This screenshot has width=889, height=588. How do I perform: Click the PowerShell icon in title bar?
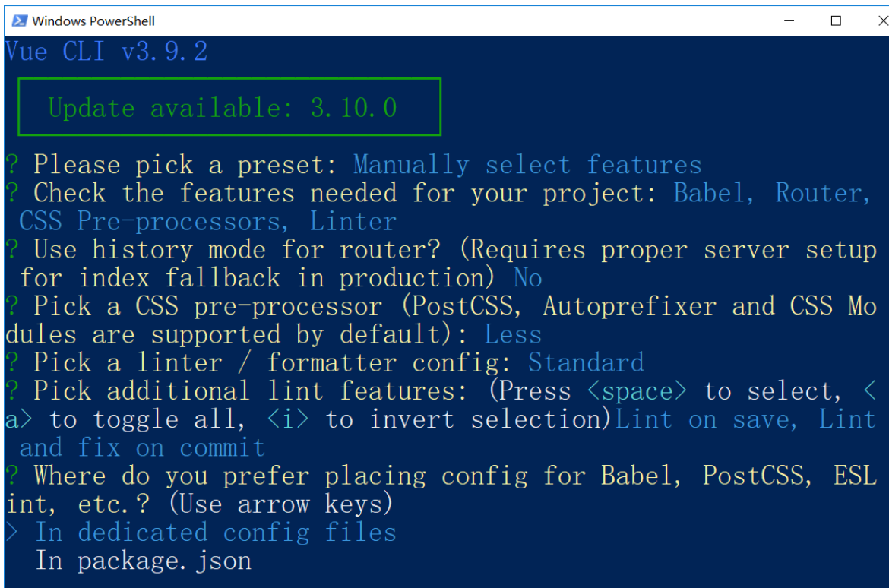19,21
